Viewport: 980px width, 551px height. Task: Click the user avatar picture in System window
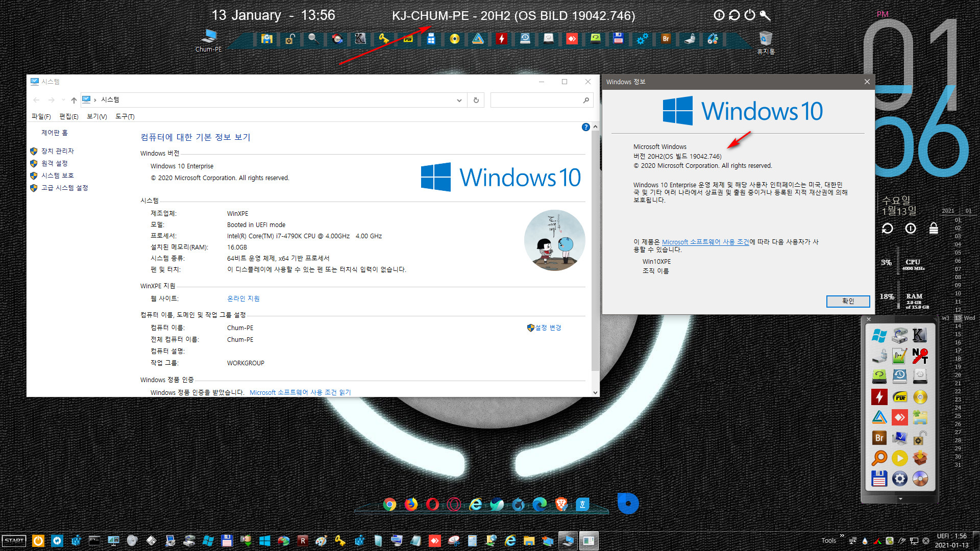click(554, 240)
